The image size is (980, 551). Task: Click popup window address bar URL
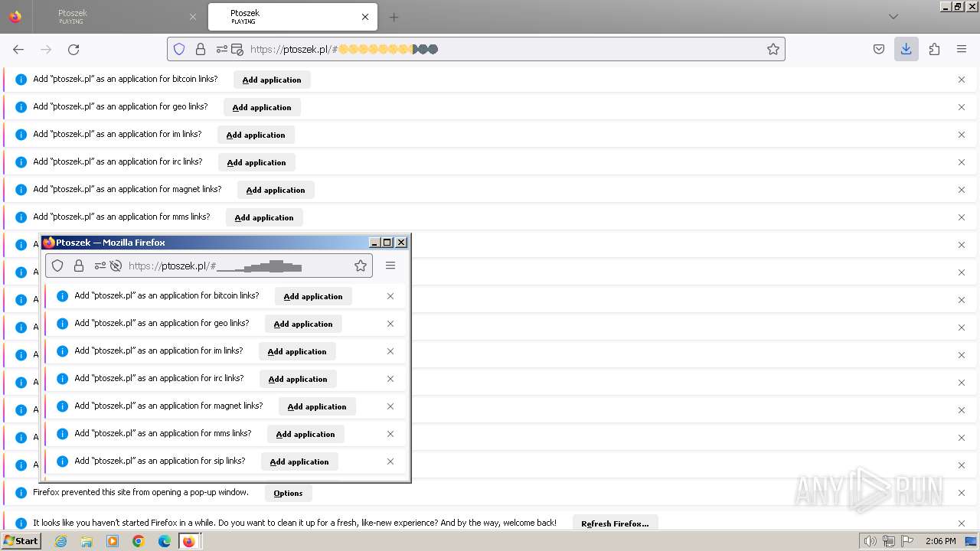tap(215, 266)
